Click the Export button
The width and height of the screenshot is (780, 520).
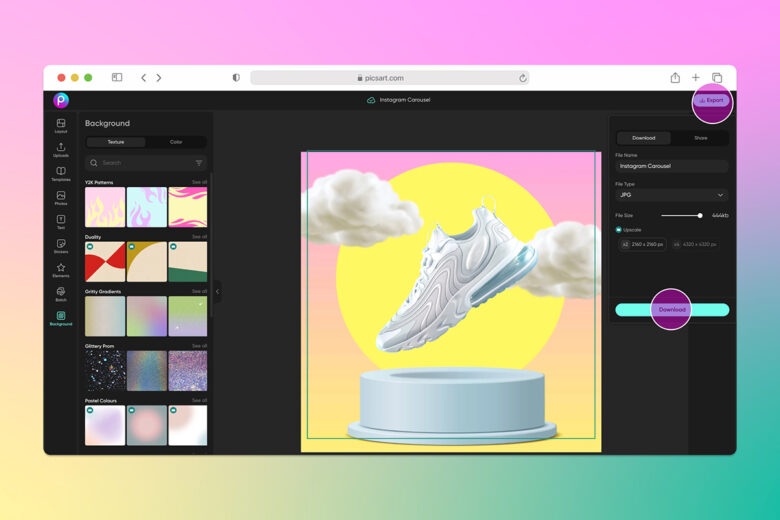[x=712, y=100]
